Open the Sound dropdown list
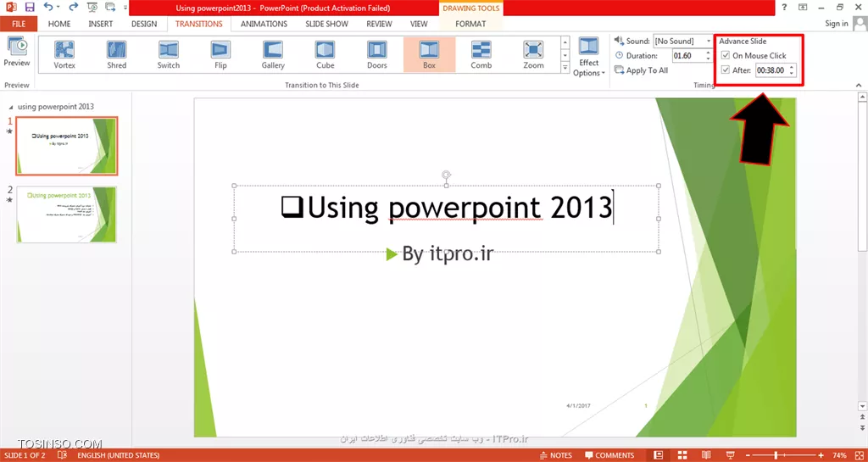868x462 pixels. 709,41
